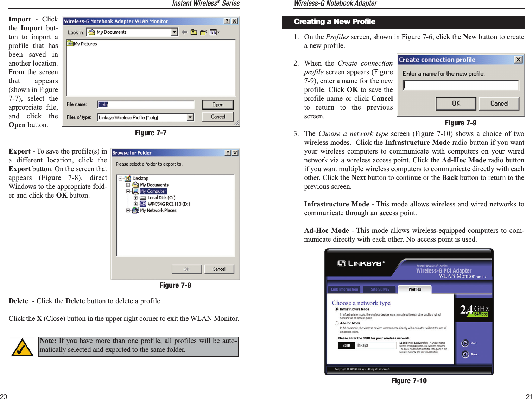This screenshot has height=399, width=532.
Task: Expand the My Documents tree node
Action: 128,185
